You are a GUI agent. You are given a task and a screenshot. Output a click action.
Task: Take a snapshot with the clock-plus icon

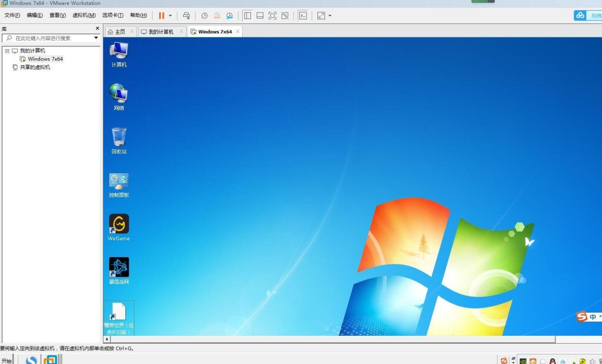[204, 16]
